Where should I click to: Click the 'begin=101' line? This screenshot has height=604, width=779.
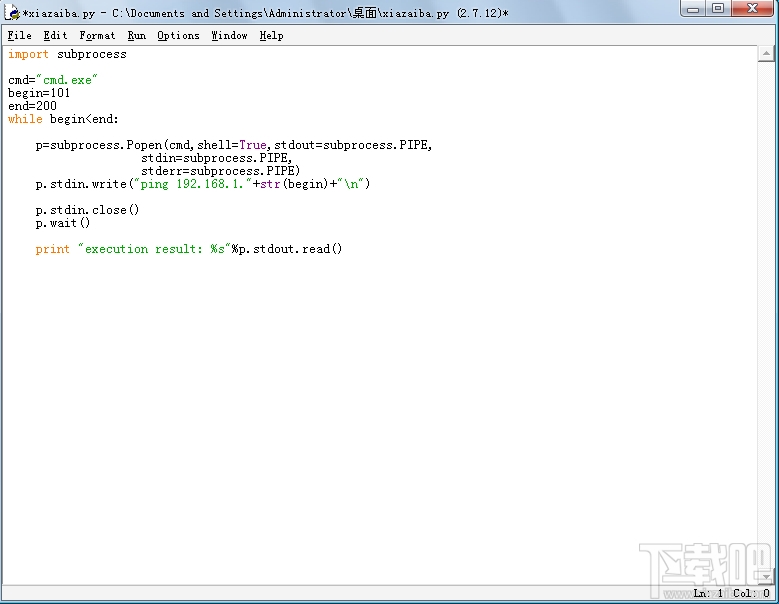coord(39,93)
